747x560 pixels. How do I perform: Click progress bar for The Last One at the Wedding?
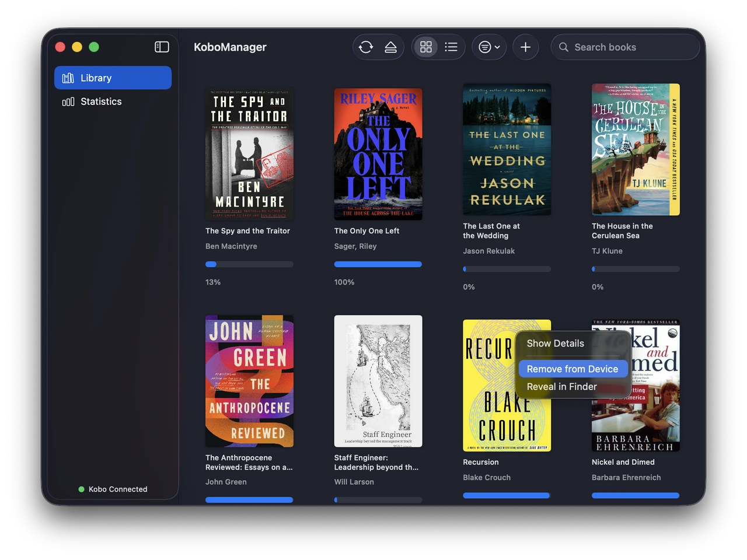pos(507,269)
